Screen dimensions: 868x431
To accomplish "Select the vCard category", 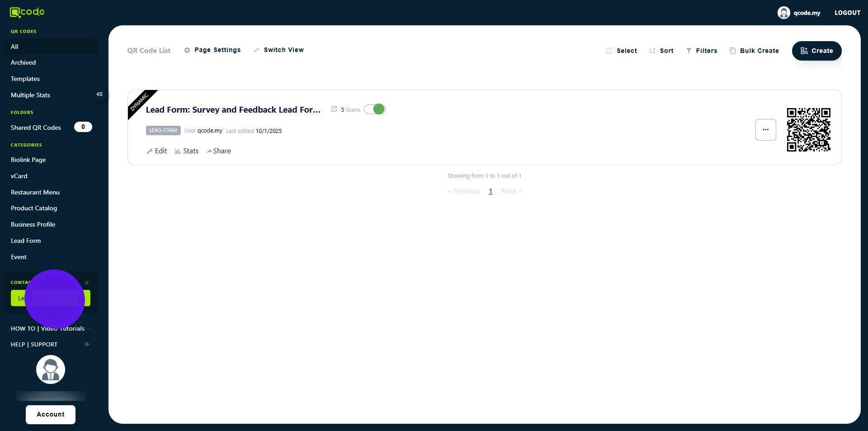I will pos(19,176).
